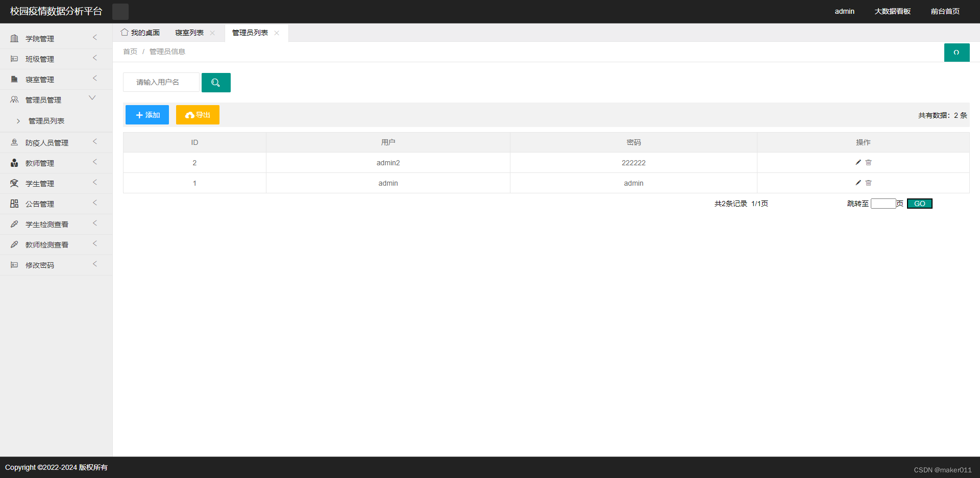Click the 防疫人员管理 person icon
The image size is (980, 478).
14,143
